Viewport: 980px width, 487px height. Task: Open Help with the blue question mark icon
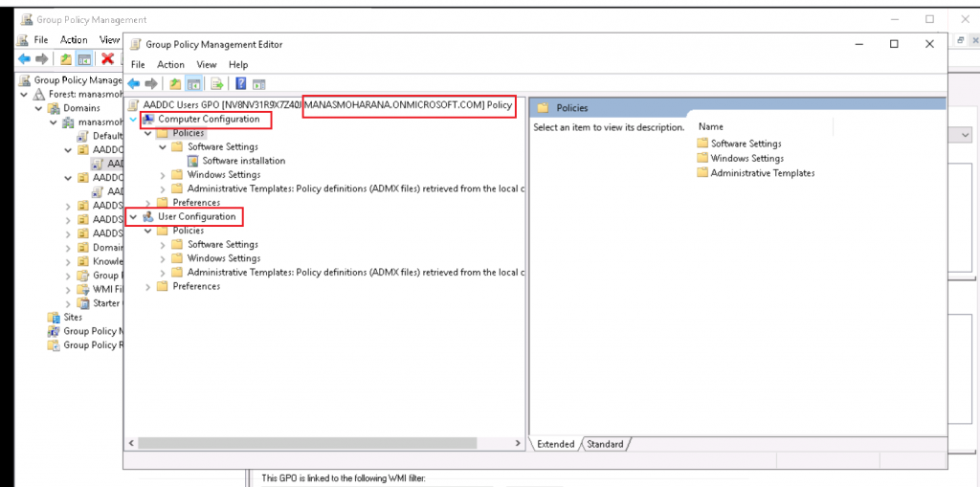coord(240,83)
